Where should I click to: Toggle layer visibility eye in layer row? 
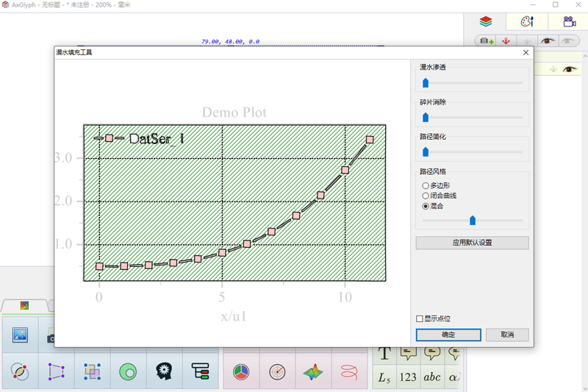[x=570, y=69]
